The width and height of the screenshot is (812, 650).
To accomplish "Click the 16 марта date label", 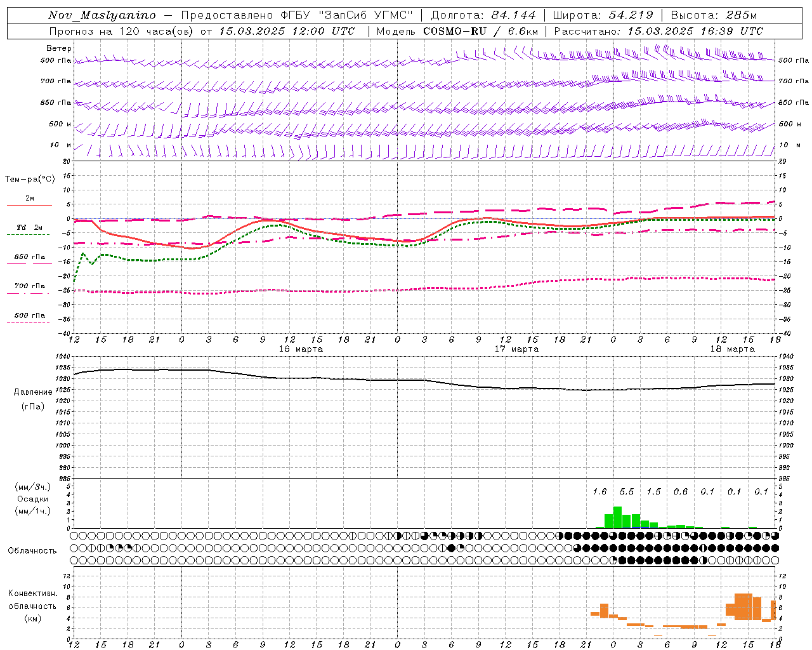I will pos(301,348).
